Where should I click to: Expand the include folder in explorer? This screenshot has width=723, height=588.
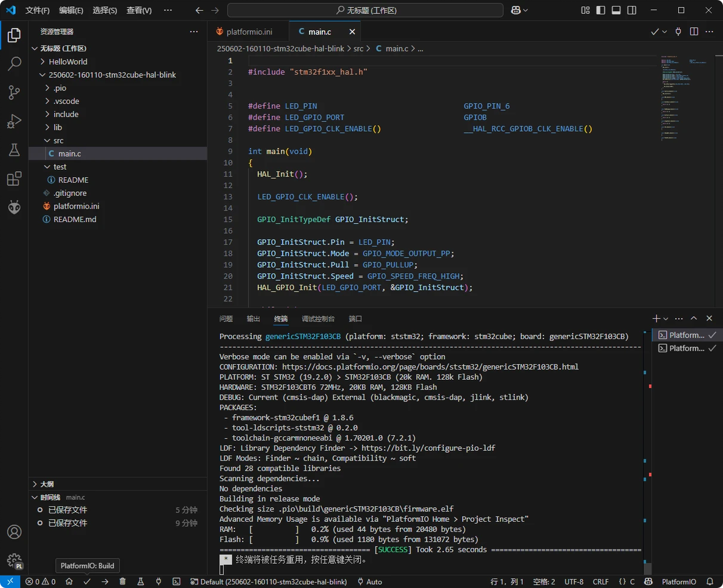(x=66, y=114)
